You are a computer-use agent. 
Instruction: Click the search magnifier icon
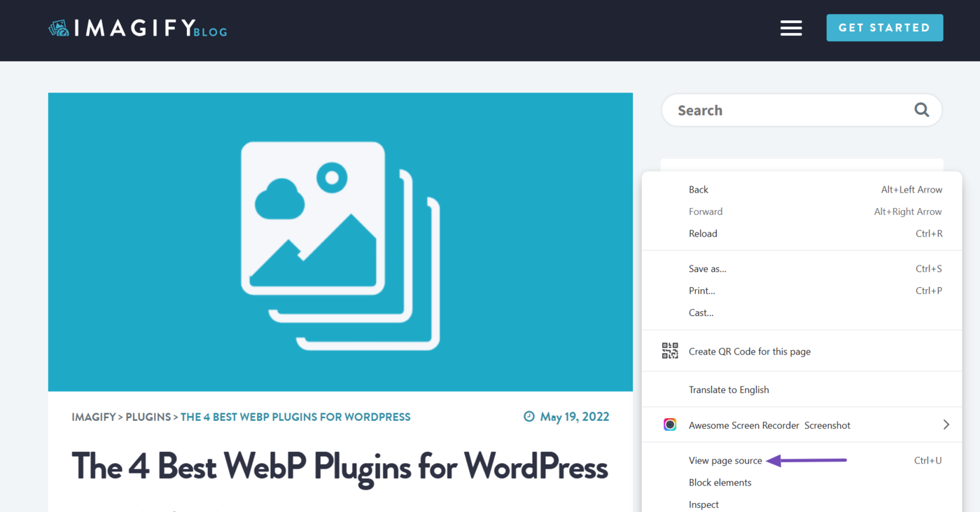[x=921, y=110]
